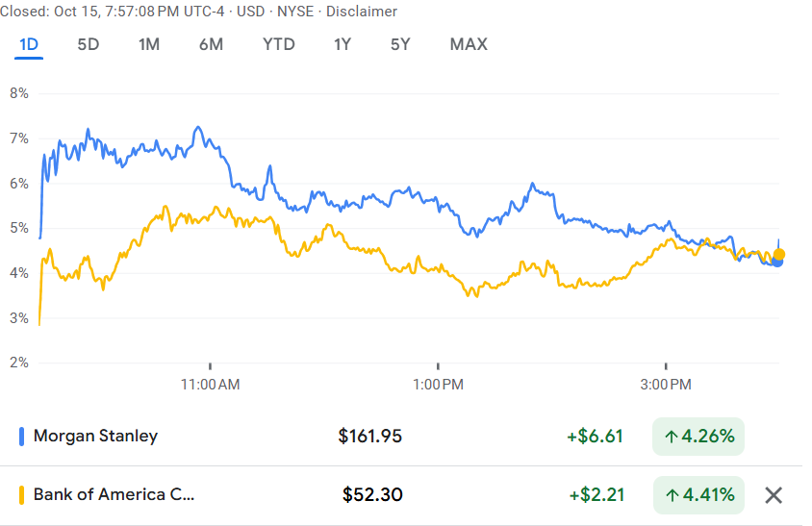Click the blue Morgan Stanley color marker
The image size is (812, 526).
[x=22, y=436]
